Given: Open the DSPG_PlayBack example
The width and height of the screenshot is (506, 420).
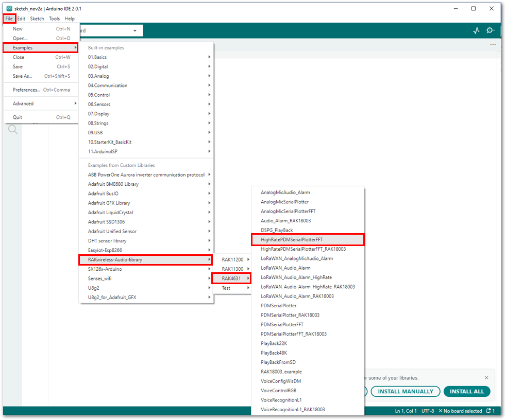Looking at the screenshot, I should tap(308, 230).
